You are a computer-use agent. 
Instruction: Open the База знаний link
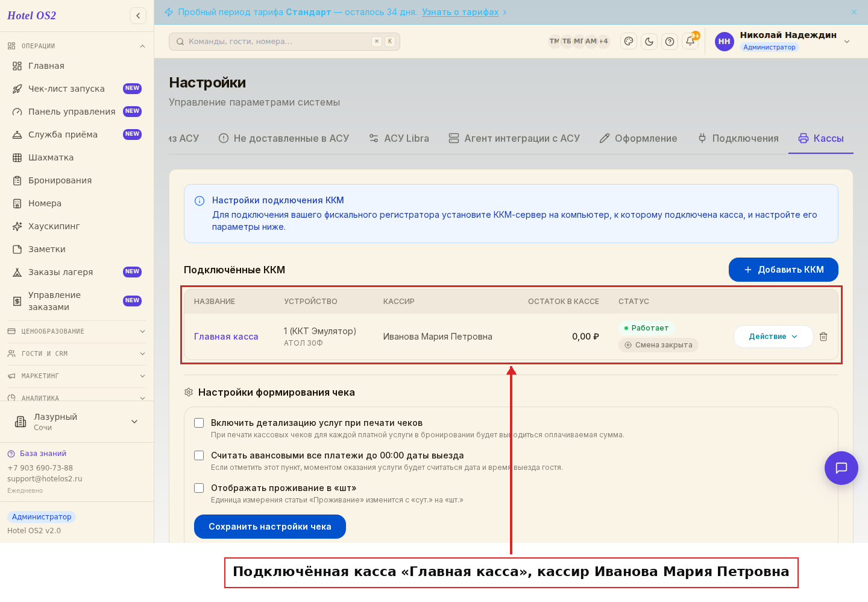point(37,454)
